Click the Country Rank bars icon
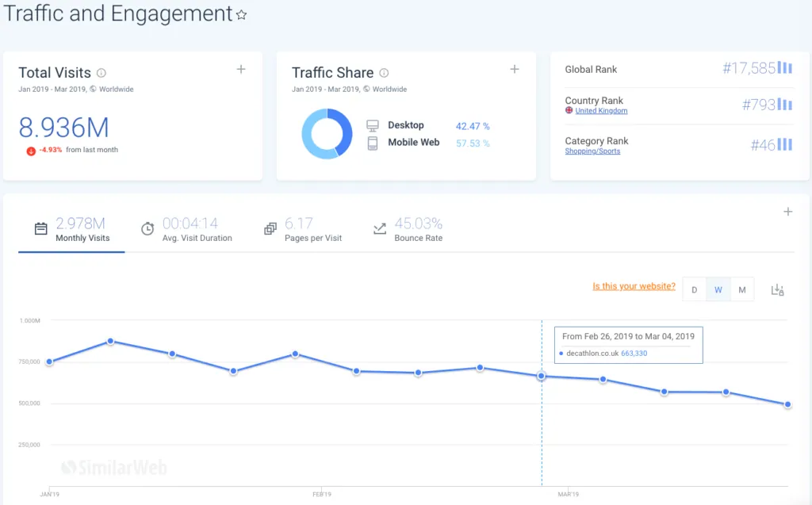 pyautogui.click(x=785, y=105)
